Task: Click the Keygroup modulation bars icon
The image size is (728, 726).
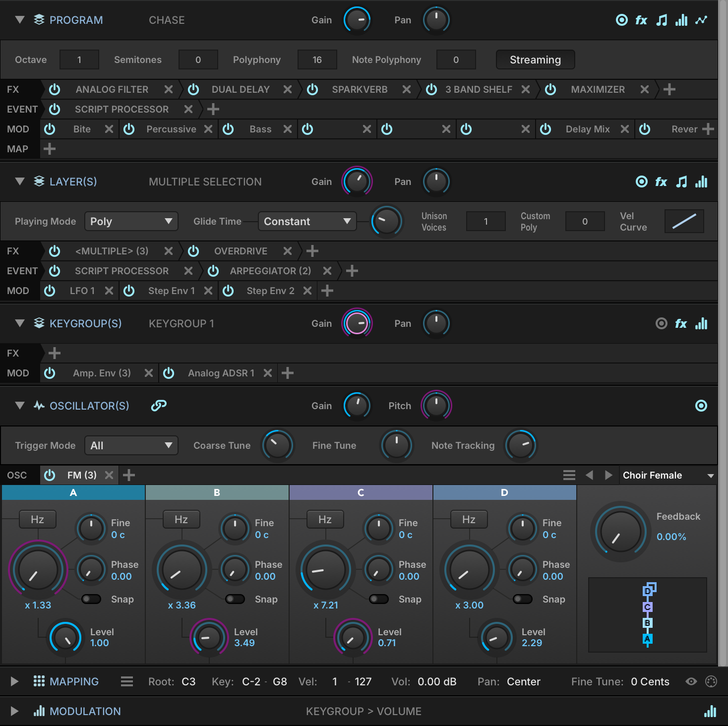Action: (701, 324)
